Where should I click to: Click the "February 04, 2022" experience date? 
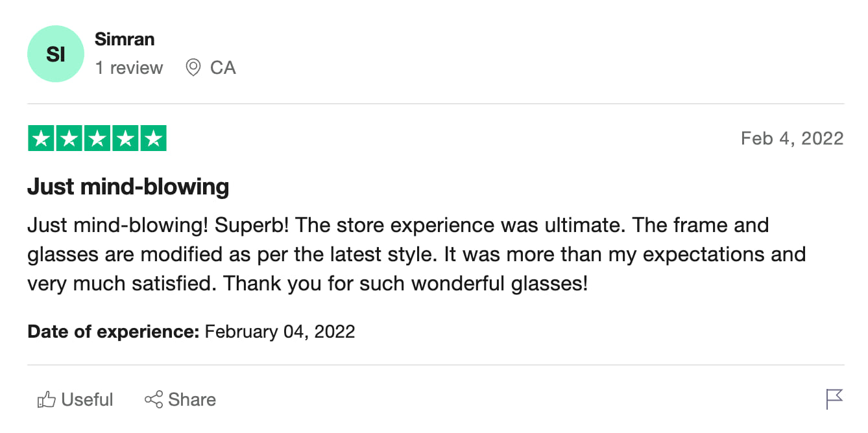click(x=280, y=332)
